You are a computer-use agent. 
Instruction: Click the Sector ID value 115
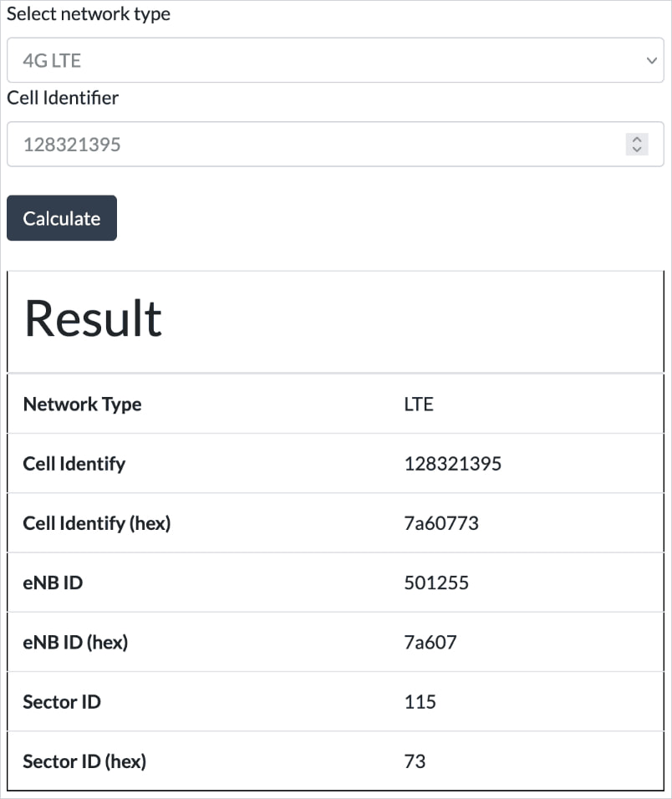(420, 701)
